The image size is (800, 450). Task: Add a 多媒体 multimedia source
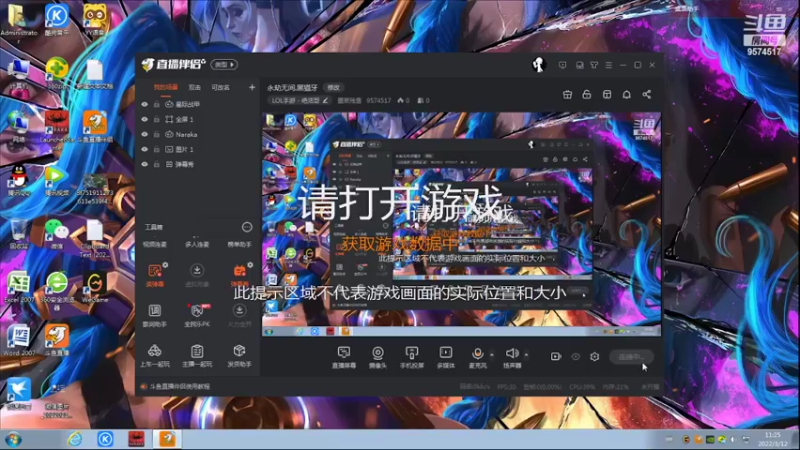tap(445, 357)
